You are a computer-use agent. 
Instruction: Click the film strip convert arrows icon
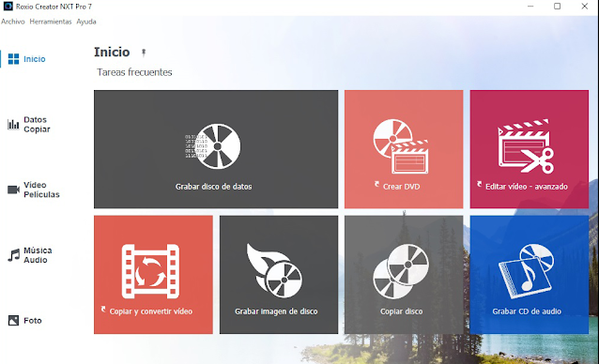tap(150, 271)
